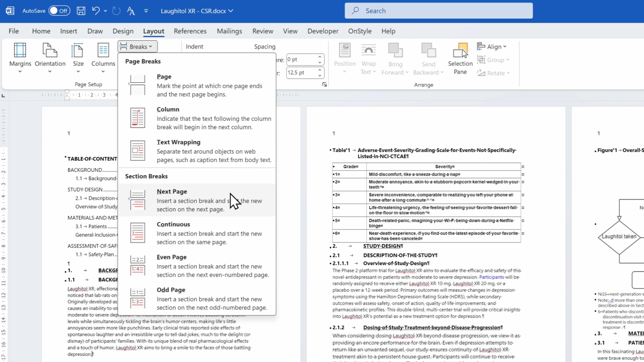Increase Spacing Before with up arrow
644x362 pixels.
pos(320,57)
